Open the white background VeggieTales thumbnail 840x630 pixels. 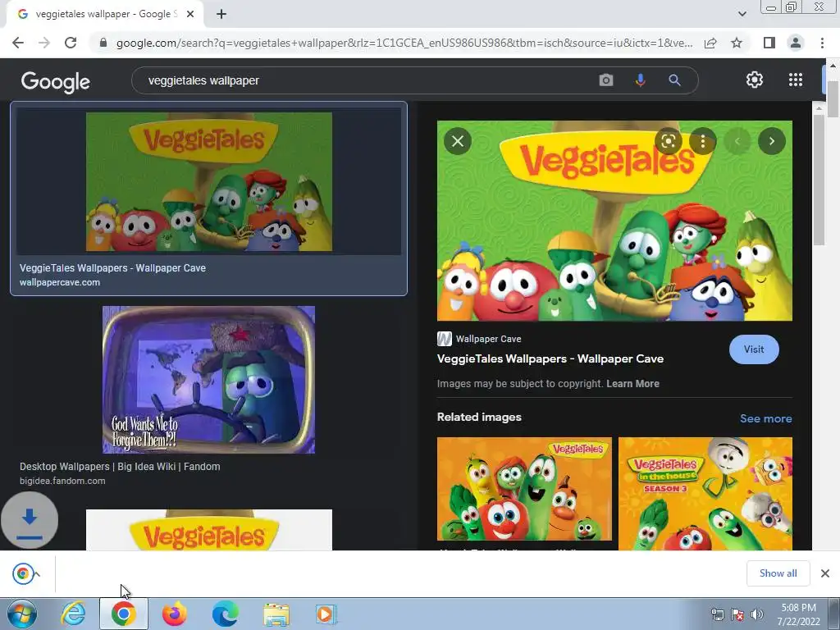coord(209,530)
